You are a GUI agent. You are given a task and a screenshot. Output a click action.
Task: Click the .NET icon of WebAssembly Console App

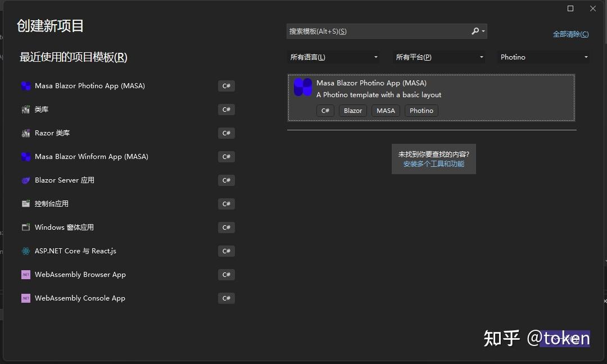pyautogui.click(x=26, y=298)
